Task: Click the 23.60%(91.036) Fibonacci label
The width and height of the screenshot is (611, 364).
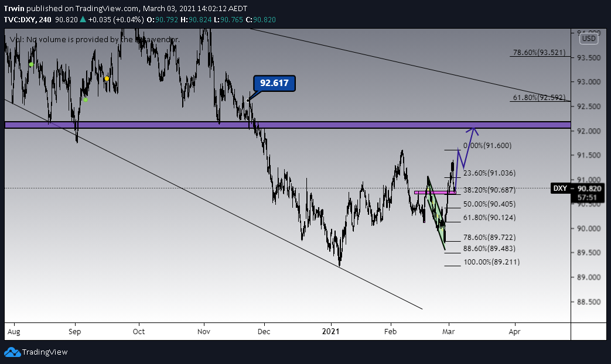Action: tap(489, 173)
